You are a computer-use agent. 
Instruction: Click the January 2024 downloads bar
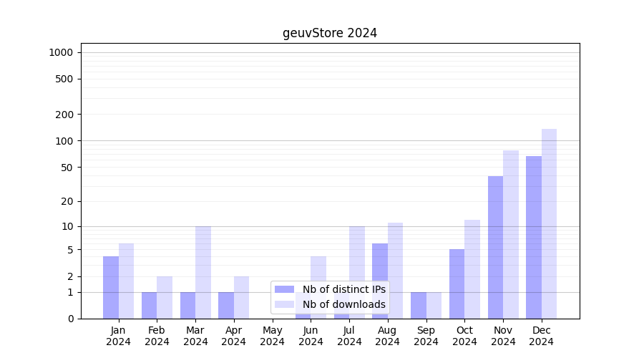(x=126, y=281)
